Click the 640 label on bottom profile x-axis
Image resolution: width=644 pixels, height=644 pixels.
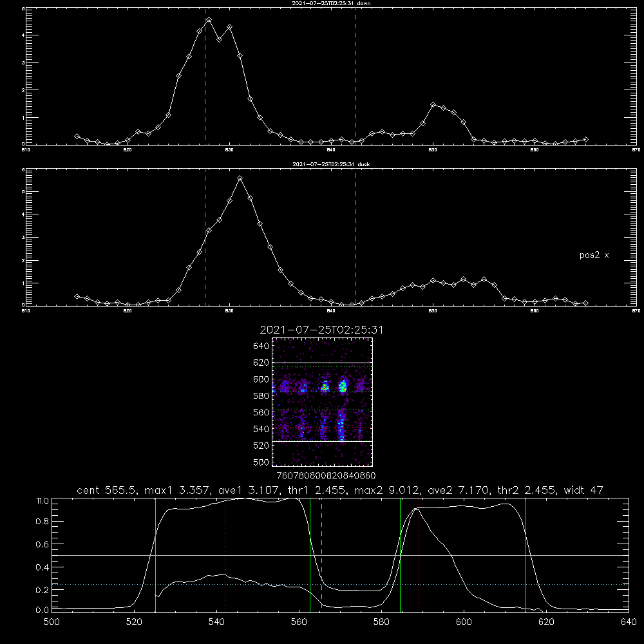(x=629, y=622)
